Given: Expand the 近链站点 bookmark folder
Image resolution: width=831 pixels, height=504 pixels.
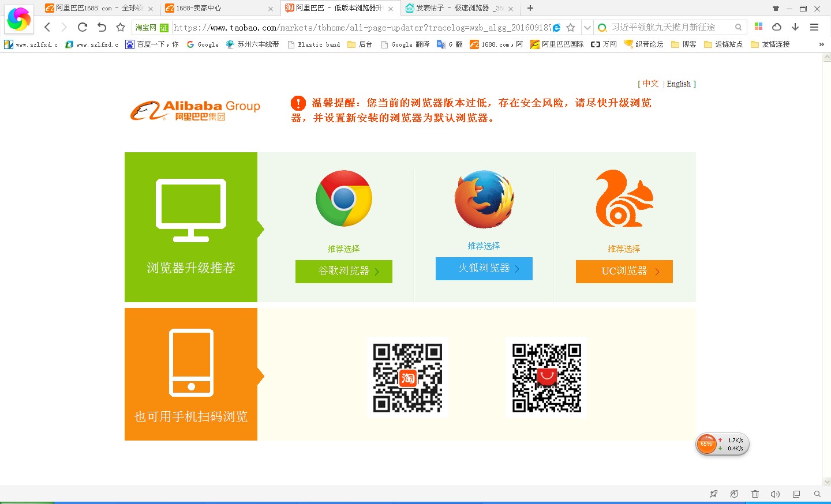Looking at the screenshot, I should pos(723,44).
